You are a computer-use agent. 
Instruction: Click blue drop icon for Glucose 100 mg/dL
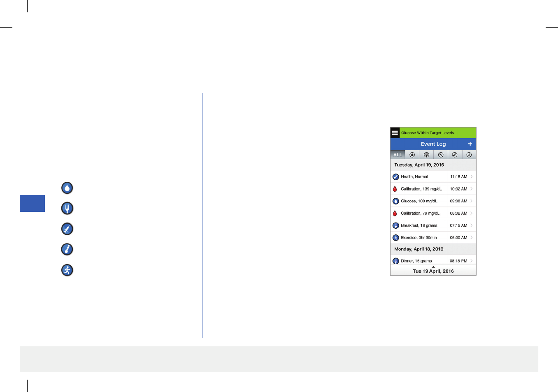pos(395,201)
